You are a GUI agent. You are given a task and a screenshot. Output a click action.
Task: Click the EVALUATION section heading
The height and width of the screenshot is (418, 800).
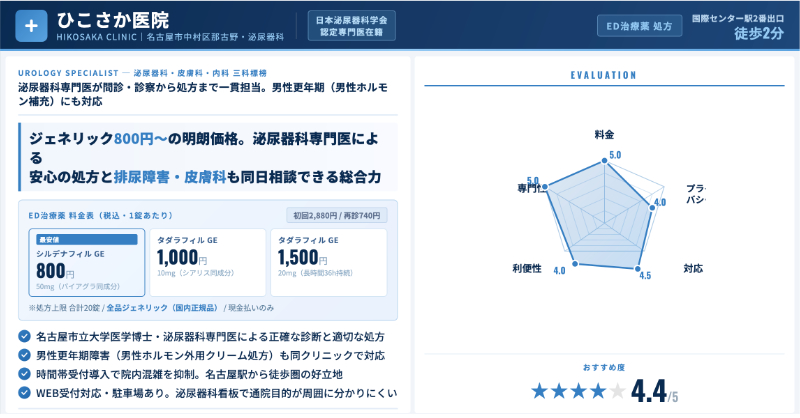603,75
